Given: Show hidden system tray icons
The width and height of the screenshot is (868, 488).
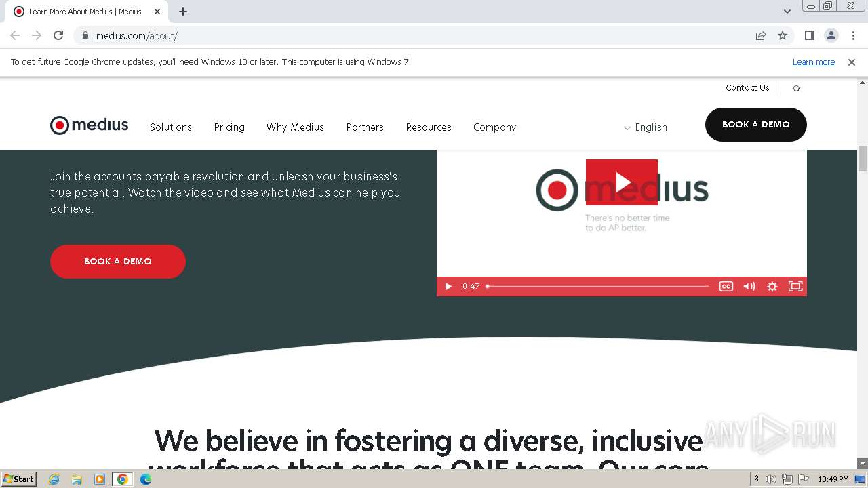Looking at the screenshot, I should pyautogui.click(x=757, y=479).
